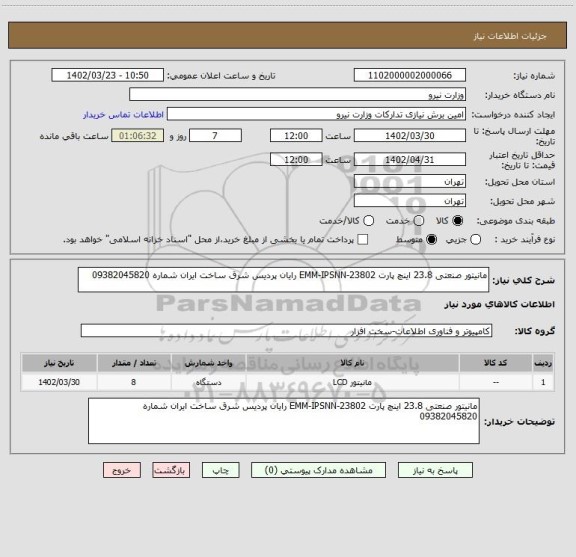Click the buyer organization field وزارت نیرو

tap(297, 95)
